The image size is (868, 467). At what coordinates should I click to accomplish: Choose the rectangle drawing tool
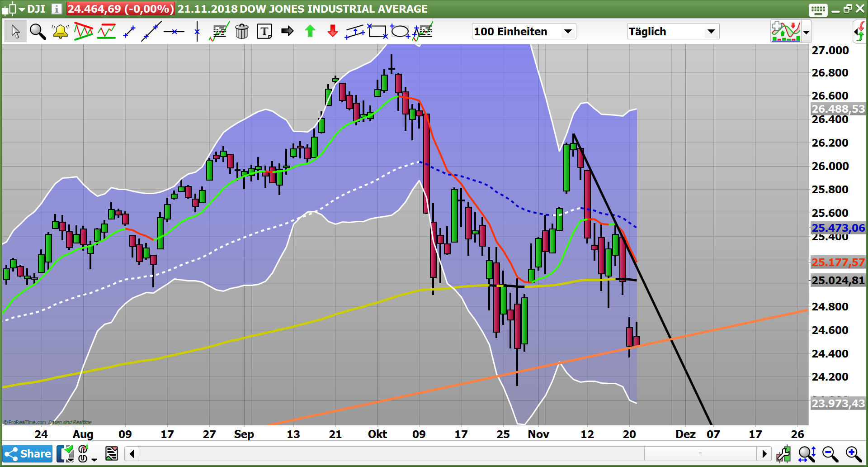[377, 31]
